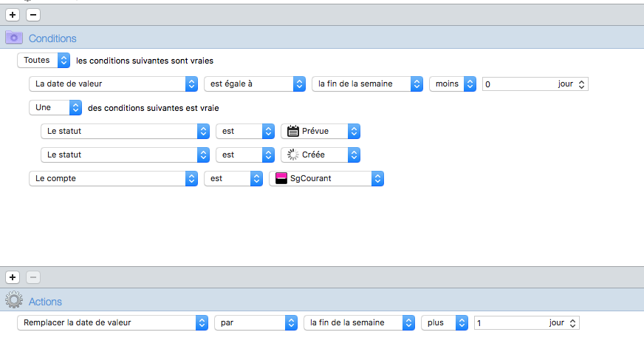Open the La date de valeur dropdown
Image resolution: width=644 pixels, height=349 pixels.
pyautogui.click(x=113, y=84)
